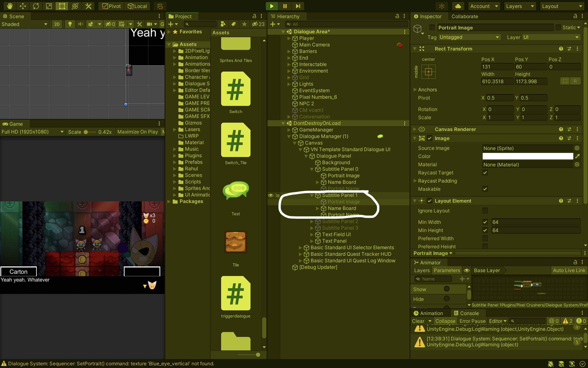Toggle Error Pause in console

(472, 321)
